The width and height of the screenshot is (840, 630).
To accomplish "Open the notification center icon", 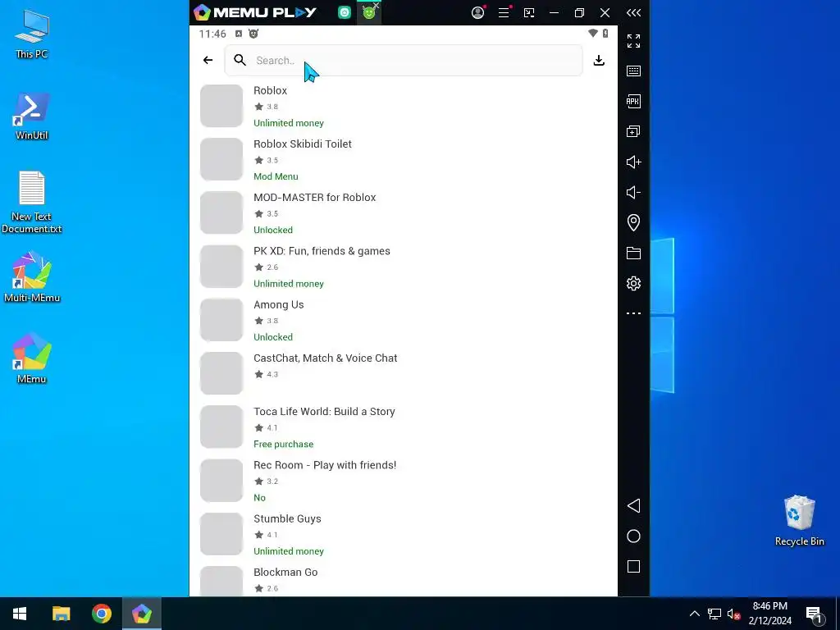I will coord(814,614).
